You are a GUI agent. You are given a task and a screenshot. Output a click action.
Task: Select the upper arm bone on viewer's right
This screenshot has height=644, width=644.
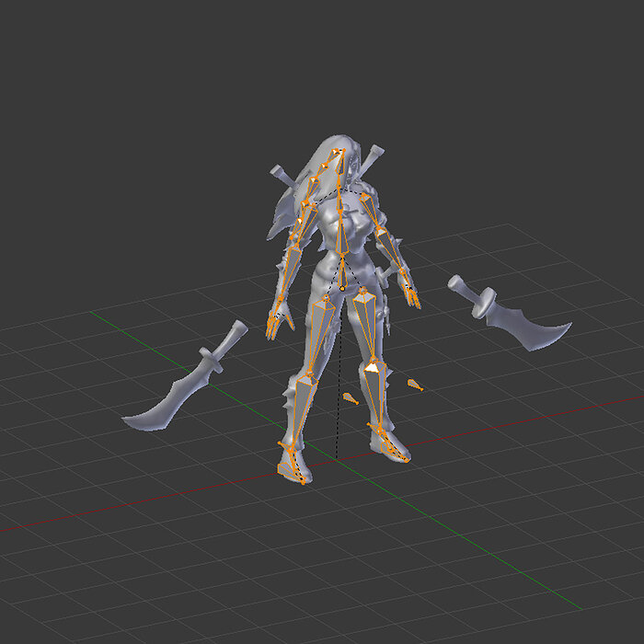coord(372,211)
